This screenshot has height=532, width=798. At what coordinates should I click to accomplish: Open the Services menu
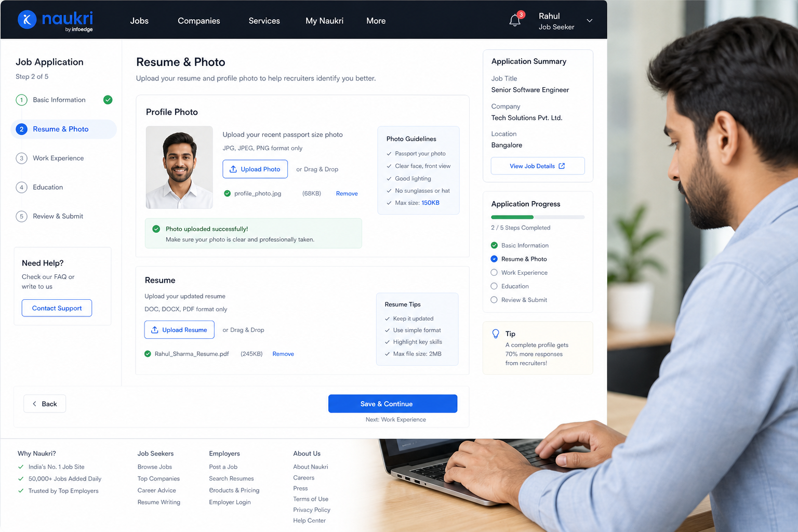click(x=264, y=21)
